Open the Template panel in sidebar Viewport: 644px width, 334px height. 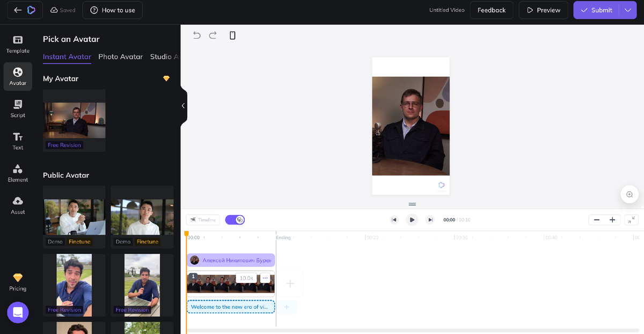pos(18,45)
